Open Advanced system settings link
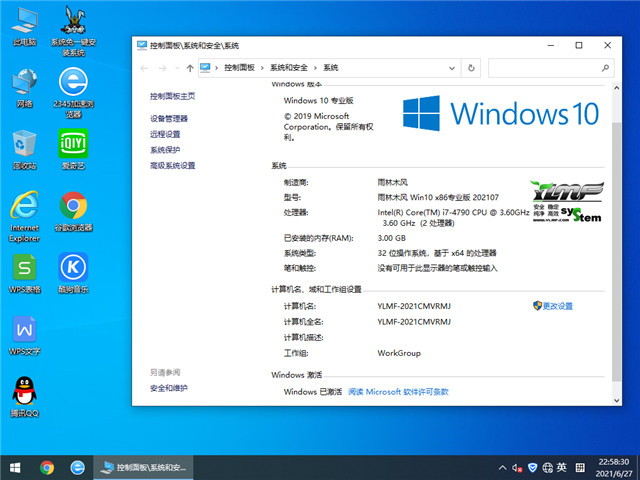 (x=173, y=165)
